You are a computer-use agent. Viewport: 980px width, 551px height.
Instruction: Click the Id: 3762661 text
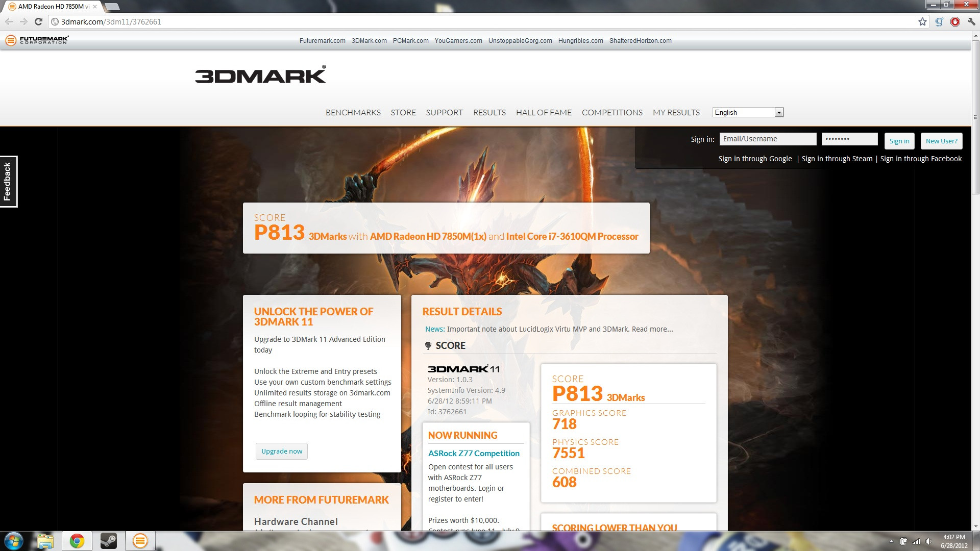447,412
